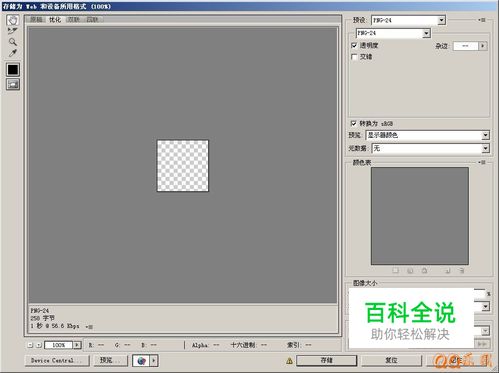Viewport: 499px width, 373px height.
Task: Click the '1 秒 @ 56.6 Kbps' text
Action: (x=55, y=326)
